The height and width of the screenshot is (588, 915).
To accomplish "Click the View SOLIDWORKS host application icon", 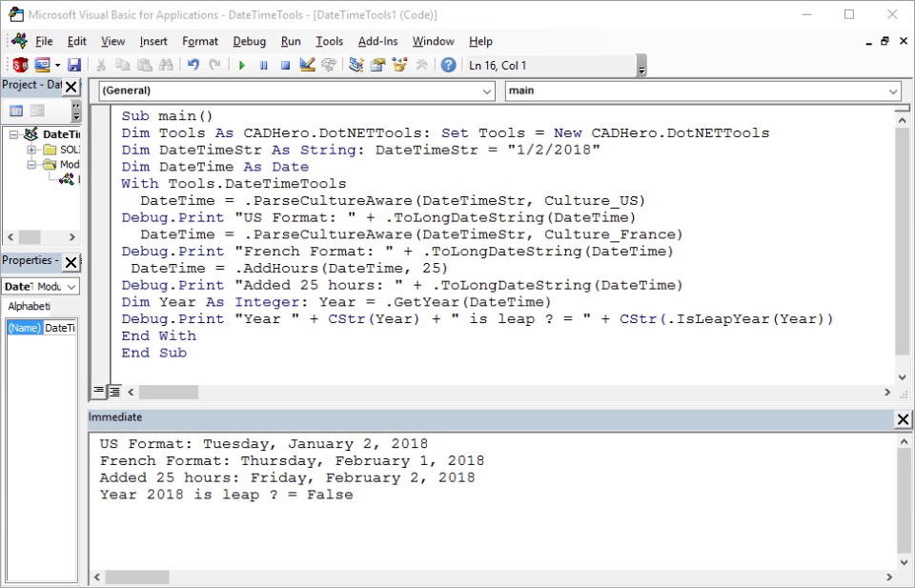I will [20, 65].
